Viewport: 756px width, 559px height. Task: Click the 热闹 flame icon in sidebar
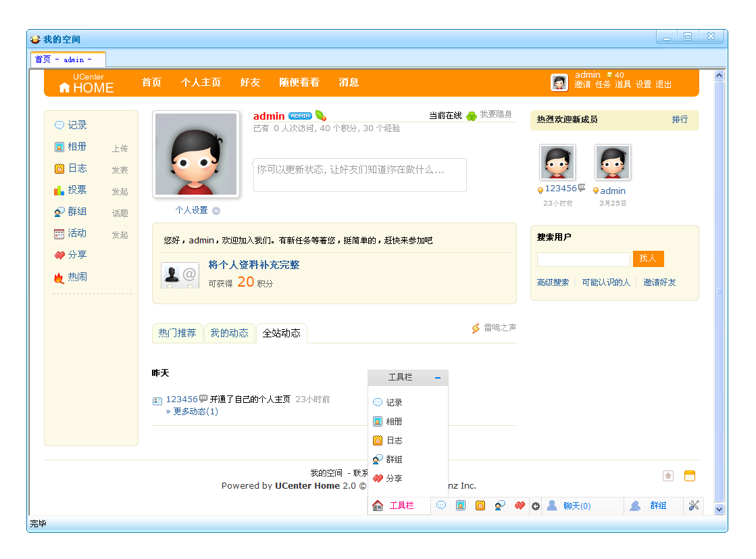[59, 277]
